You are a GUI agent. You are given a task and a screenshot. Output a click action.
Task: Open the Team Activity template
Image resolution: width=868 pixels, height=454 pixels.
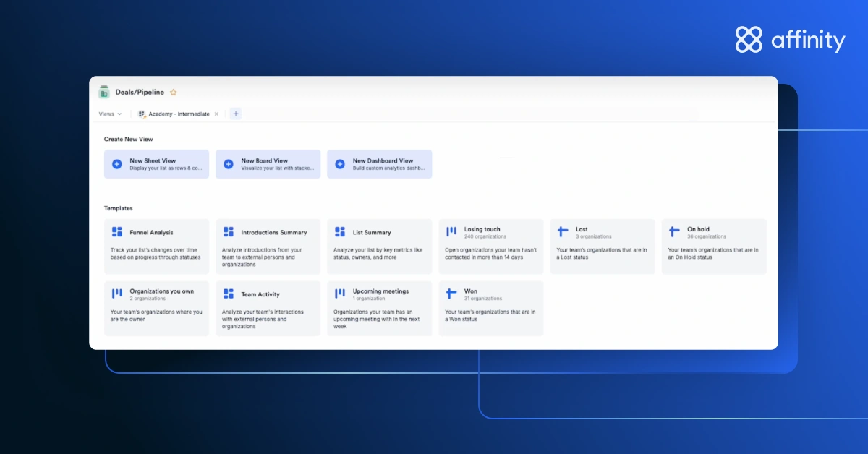(x=268, y=309)
